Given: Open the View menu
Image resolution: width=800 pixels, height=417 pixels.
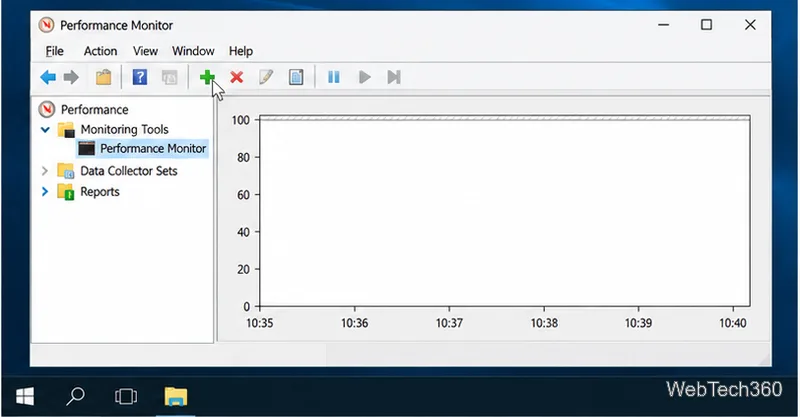Looking at the screenshot, I should tap(145, 51).
